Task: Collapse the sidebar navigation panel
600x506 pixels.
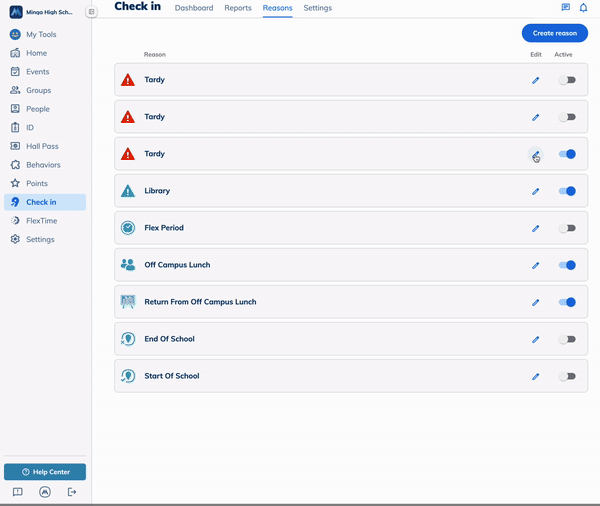Action: pyautogui.click(x=91, y=12)
